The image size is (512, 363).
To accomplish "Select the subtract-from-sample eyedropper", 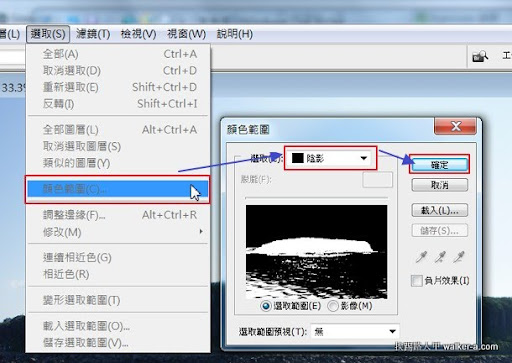I will tap(459, 257).
